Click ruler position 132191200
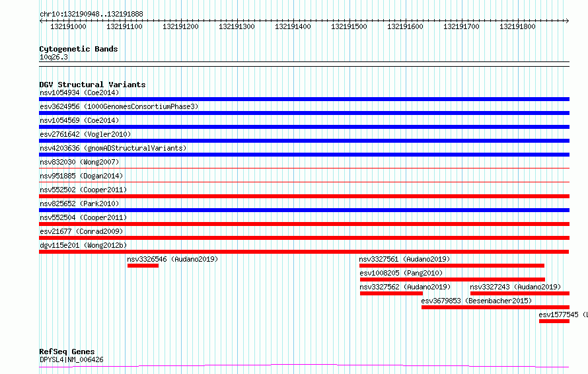588x374 pixels. 180,26
